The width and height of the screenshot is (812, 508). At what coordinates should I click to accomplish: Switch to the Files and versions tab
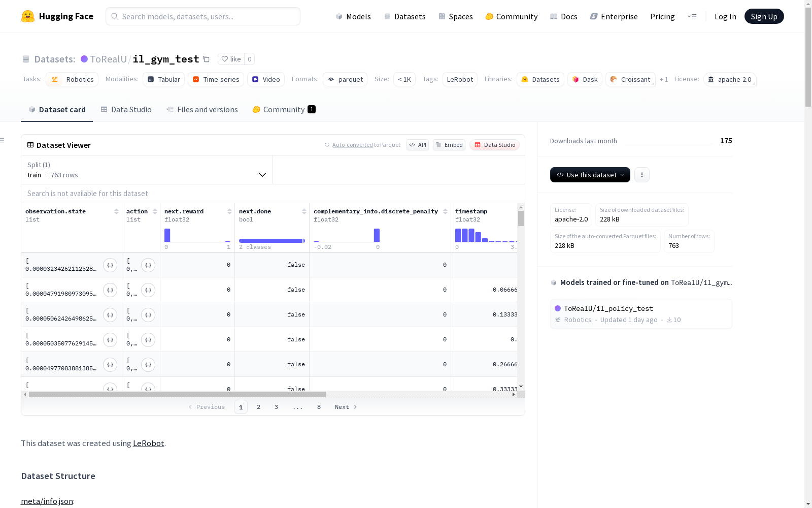(202, 109)
